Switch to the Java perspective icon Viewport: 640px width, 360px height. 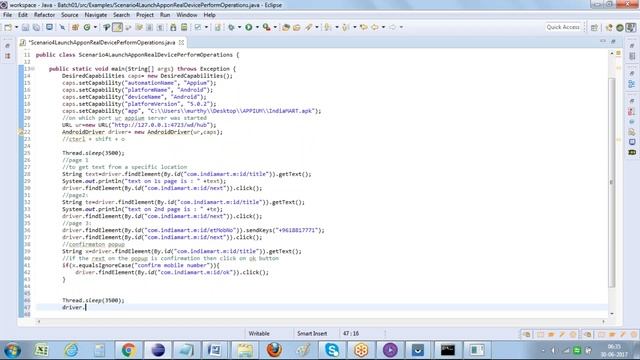click(630, 27)
